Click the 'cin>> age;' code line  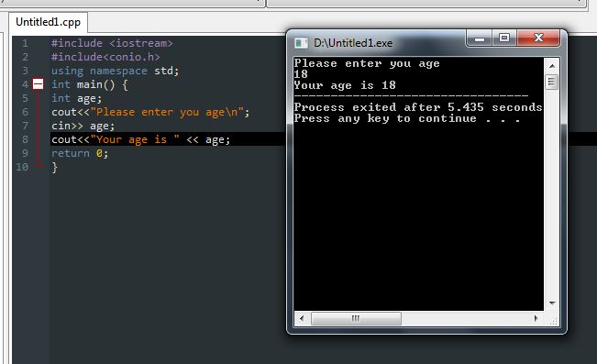tap(83, 126)
